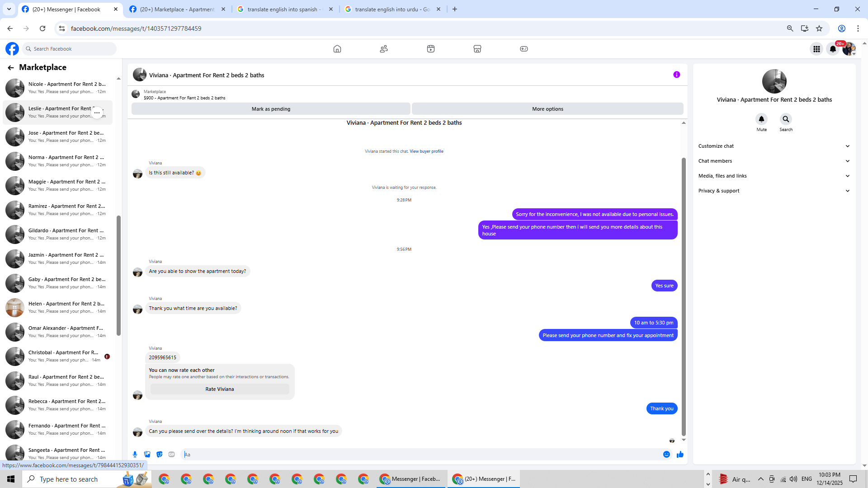Expand Media, files and links section
The height and width of the screenshot is (488, 868).
(774, 176)
